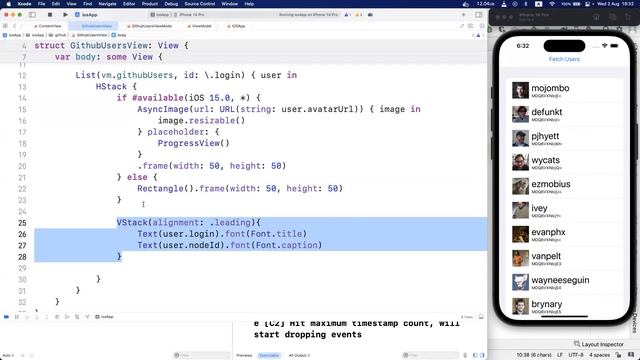Click Layout Inspector at bottom right
640x360 pixels.
point(599,344)
